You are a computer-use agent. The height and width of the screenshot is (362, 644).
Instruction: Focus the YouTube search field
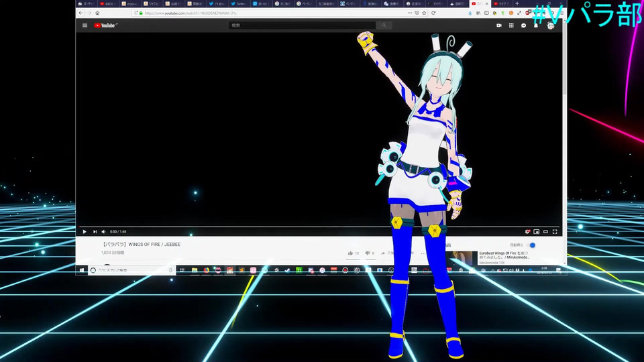click(303, 25)
